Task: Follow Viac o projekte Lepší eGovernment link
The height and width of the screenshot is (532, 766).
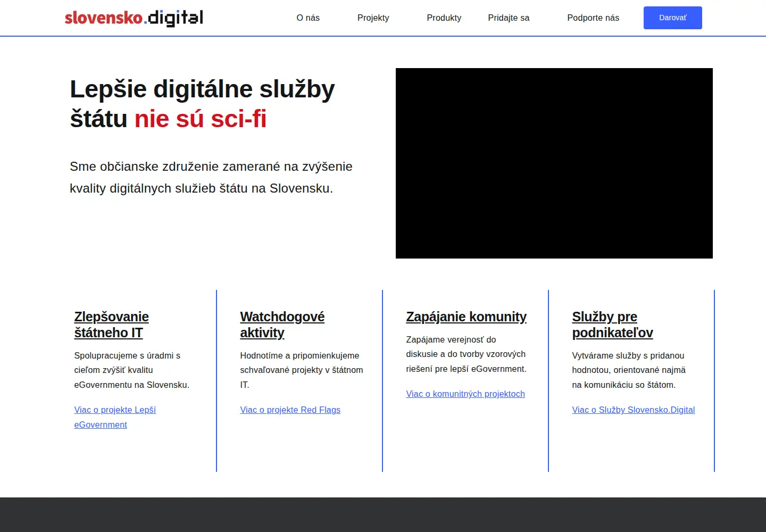Action: point(115,417)
